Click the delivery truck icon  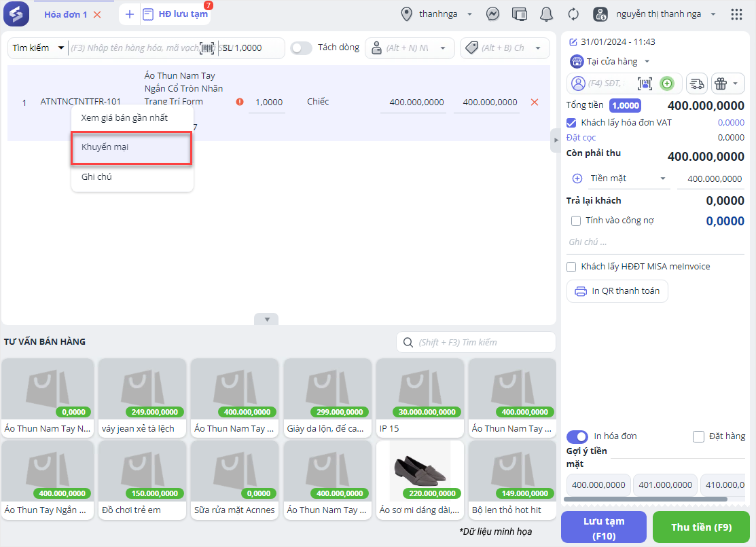[696, 83]
